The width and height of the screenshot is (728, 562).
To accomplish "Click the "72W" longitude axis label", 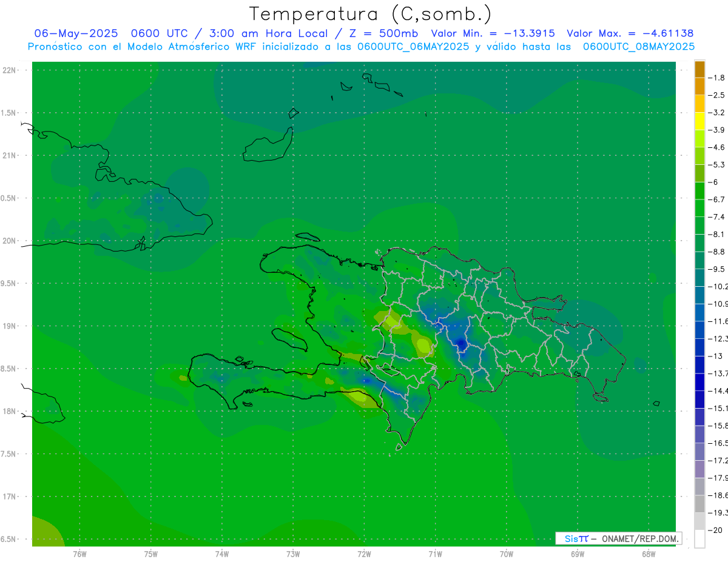I will pyautogui.click(x=364, y=554).
